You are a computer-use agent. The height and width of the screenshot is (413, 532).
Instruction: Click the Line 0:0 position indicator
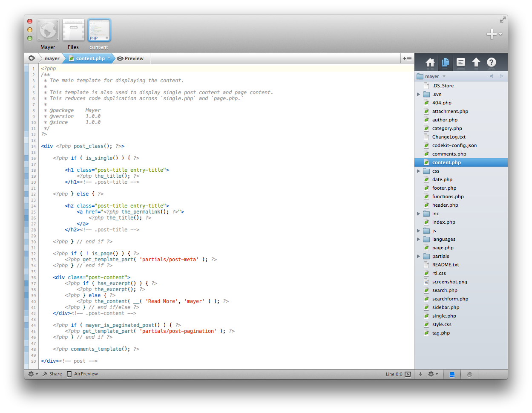[x=394, y=374]
